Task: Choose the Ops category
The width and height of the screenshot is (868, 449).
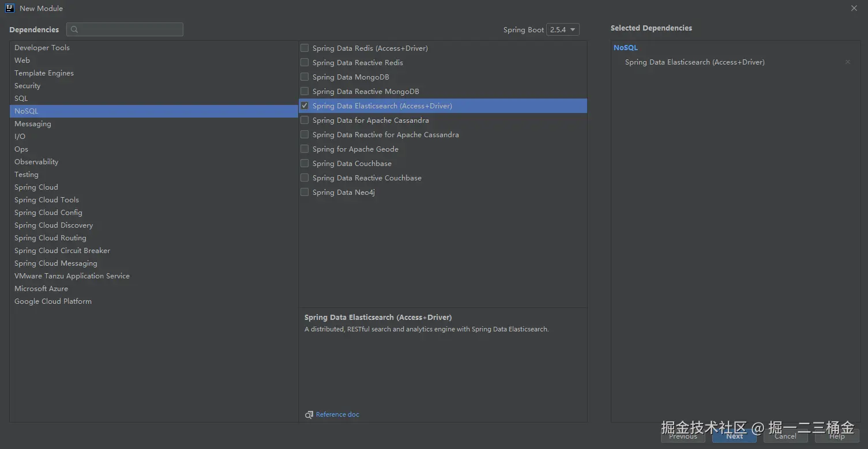Action: click(153, 149)
